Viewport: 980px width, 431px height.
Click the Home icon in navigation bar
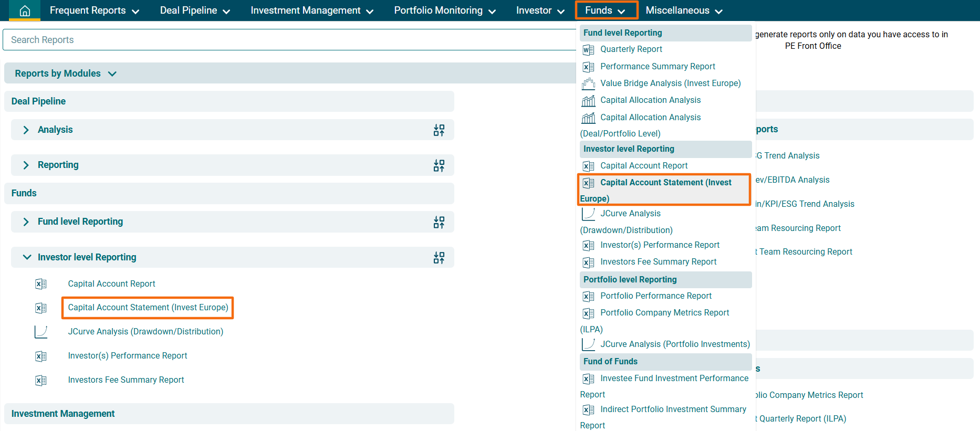point(25,10)
